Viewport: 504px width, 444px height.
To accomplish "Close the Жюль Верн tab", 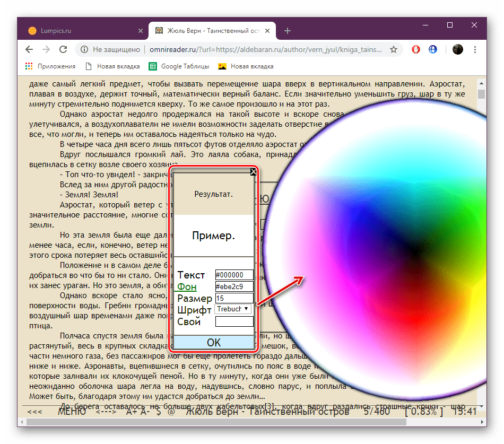I will click(x=267, y=31).
